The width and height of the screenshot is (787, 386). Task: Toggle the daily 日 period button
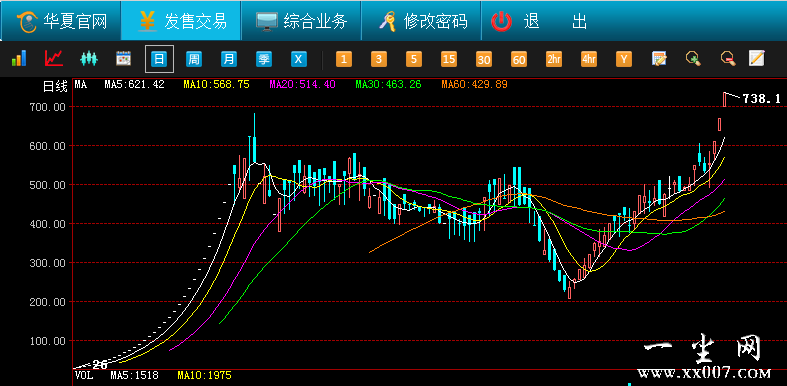(159, 59)
